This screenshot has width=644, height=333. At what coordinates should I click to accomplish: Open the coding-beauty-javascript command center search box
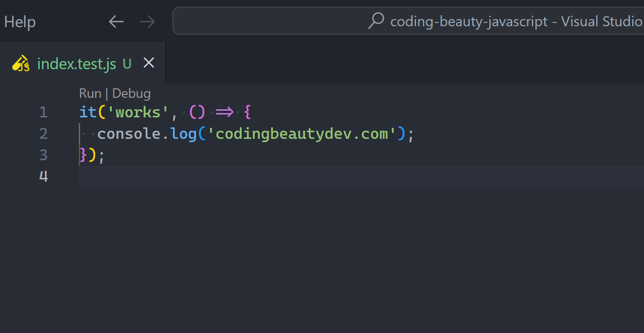[x=408, y=21]
